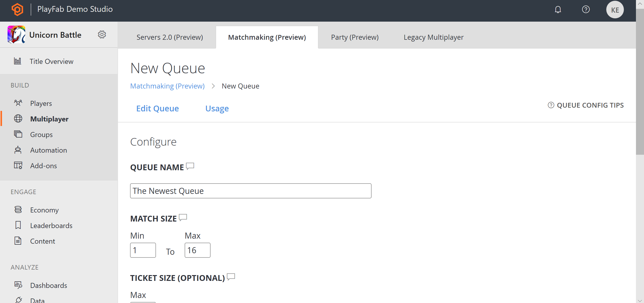The width and height of the screenshot is (644, 303).
Task: Edit the Queue Name input field
Action: (251, 191)
